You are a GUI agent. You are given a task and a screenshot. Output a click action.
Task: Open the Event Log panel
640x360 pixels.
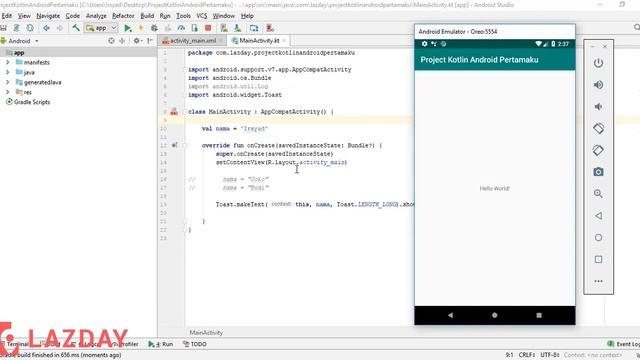624,344
